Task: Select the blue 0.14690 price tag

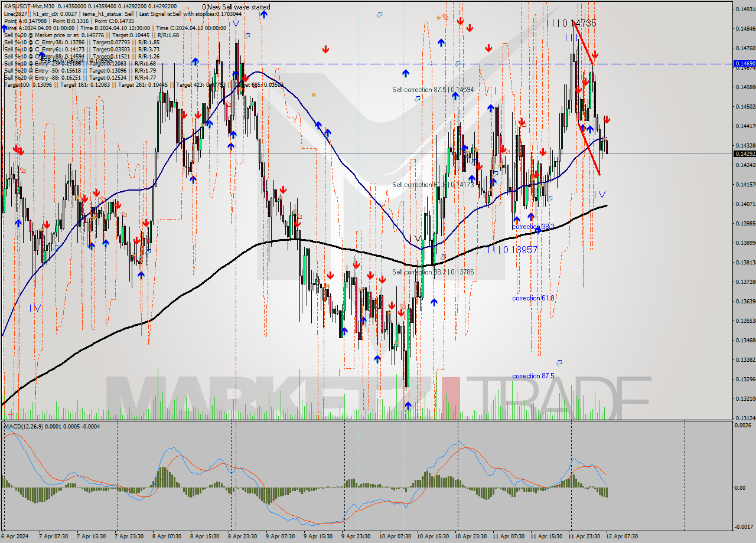Action: click(x=744, y=63)
